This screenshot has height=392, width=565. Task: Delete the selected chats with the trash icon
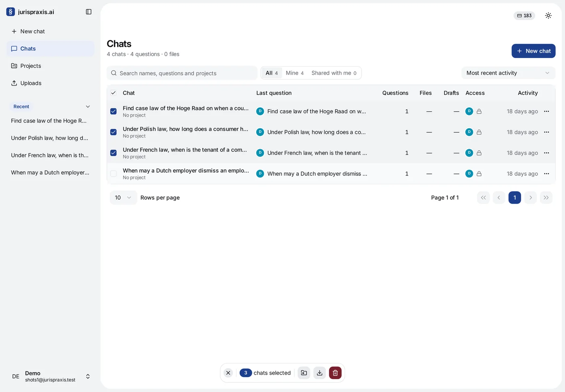tap(335, 373)
